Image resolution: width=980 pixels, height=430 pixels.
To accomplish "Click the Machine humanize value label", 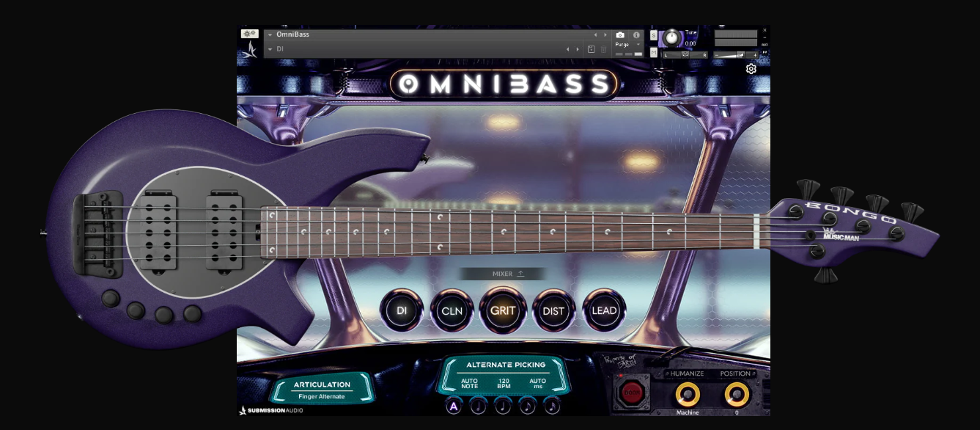I will [x=688, y=412].
